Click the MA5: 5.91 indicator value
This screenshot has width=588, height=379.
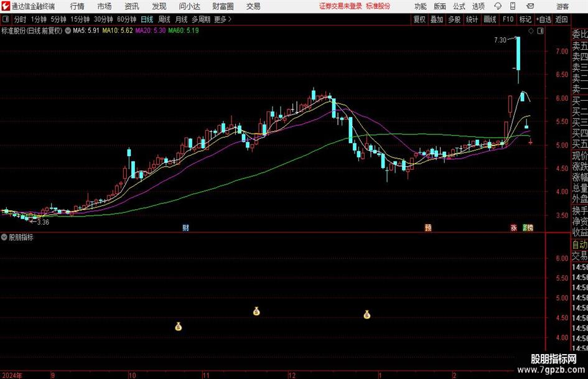(x=86, y=30)
